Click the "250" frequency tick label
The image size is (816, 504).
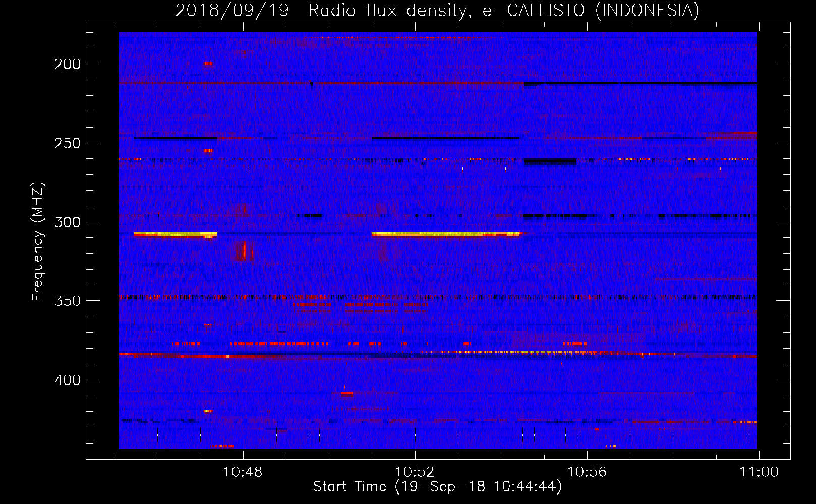(x=68, y=143)
